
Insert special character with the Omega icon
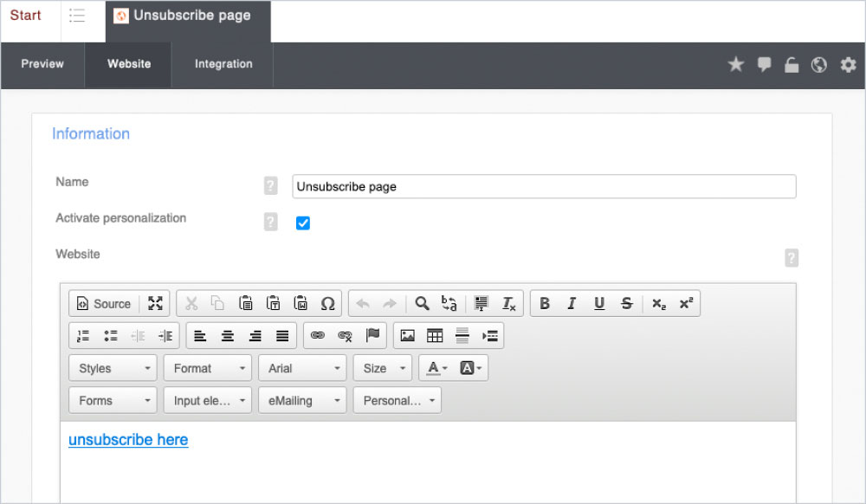pyautogui.click(x=327, y=304)
